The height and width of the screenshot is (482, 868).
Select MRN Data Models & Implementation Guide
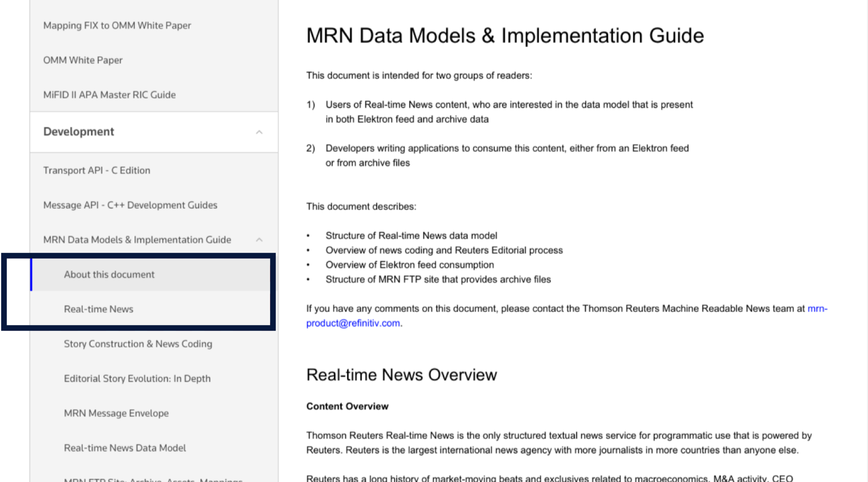(x=137, y=240)
